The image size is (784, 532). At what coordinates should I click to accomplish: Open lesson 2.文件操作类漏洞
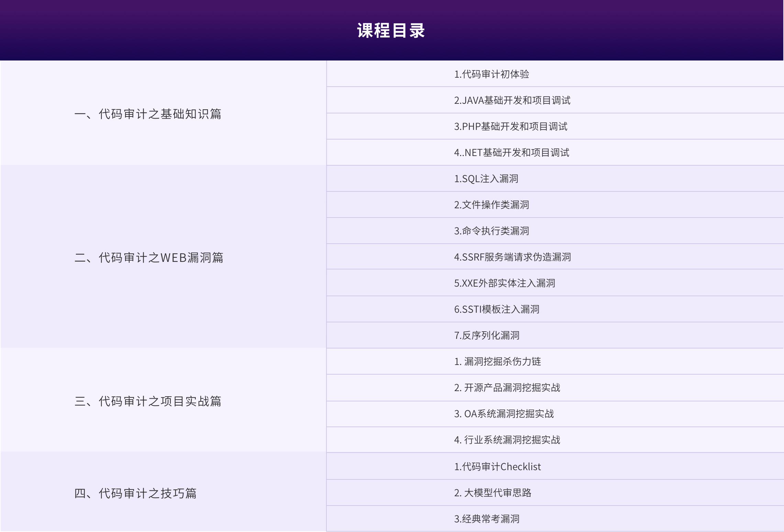pos(491,205)
